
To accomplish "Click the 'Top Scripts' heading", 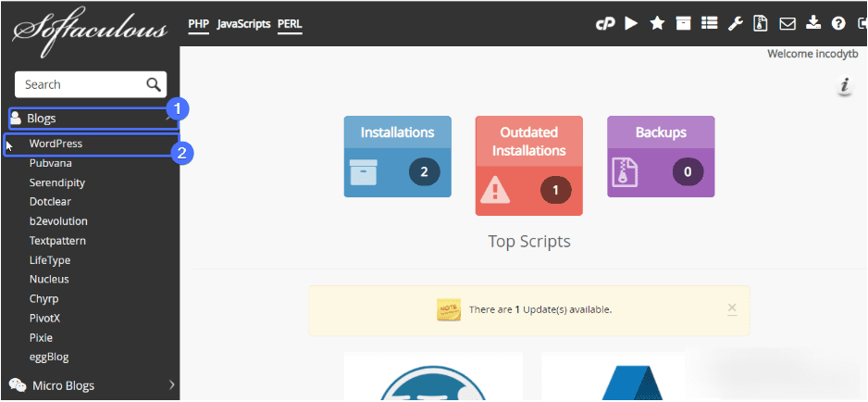I will [528, 241].
